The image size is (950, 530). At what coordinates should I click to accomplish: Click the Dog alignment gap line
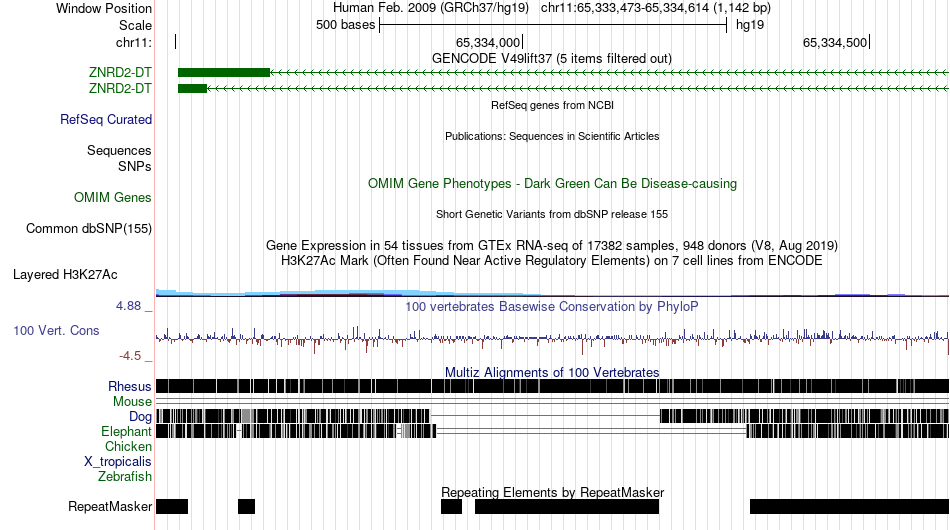545,416
